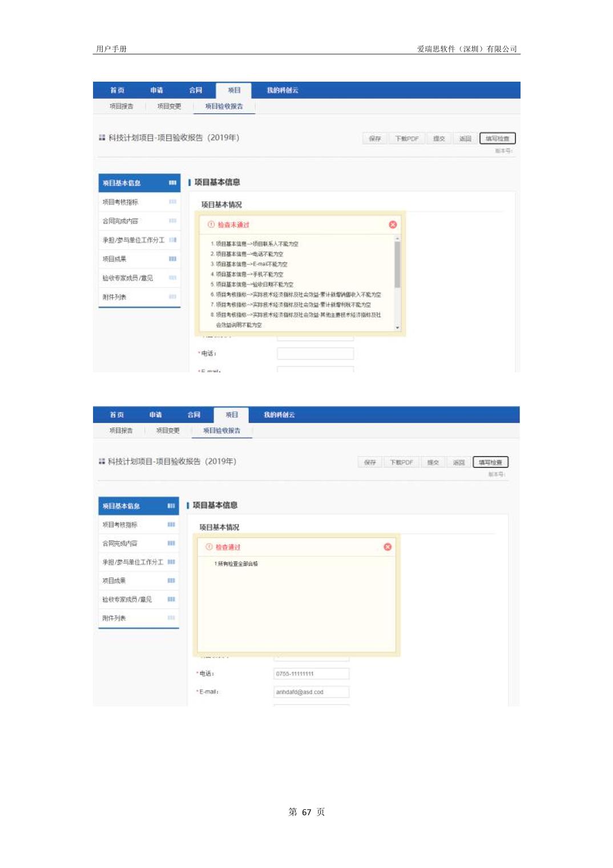Click status icon beside 合同完成内容 in lower sidebar
Viewport: 613px width, 868px height.
click(x=171, y=543)
